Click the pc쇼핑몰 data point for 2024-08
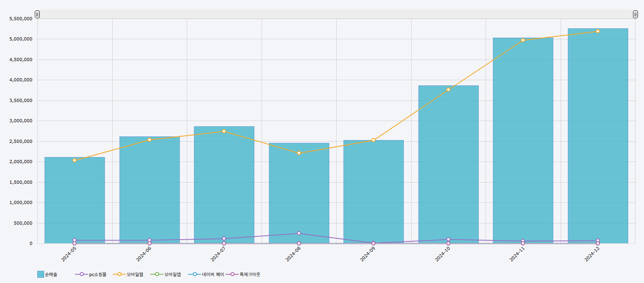 [x=299, y=233]
